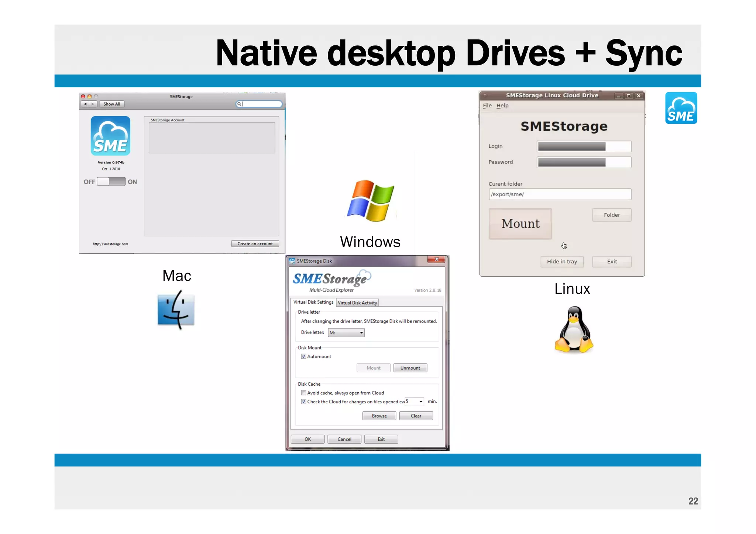Click the red close dot on Mac window
This screenshot has width=756, height=534.
83,97
